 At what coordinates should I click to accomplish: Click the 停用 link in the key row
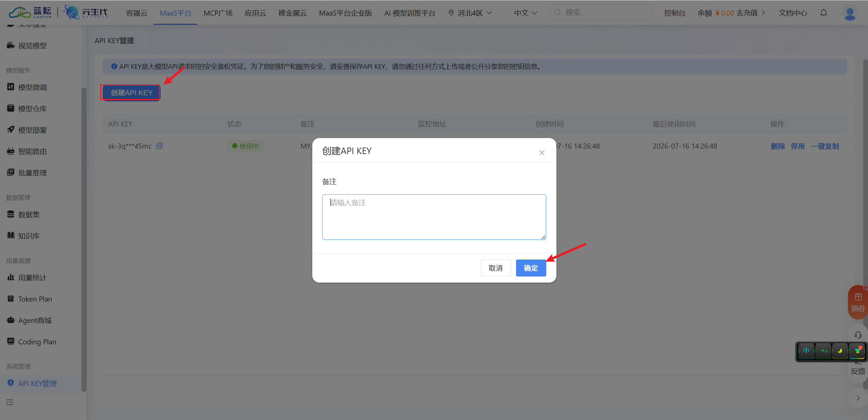[x=797, y=146]
